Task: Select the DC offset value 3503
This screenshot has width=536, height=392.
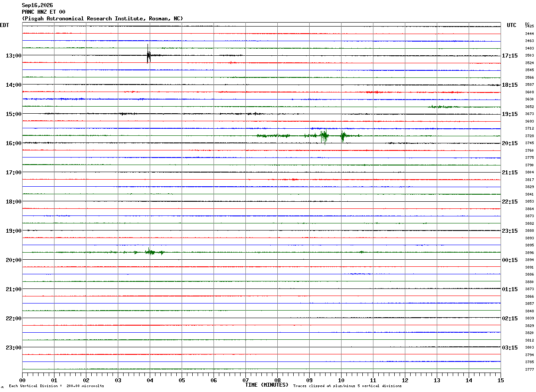Action: 529,55
